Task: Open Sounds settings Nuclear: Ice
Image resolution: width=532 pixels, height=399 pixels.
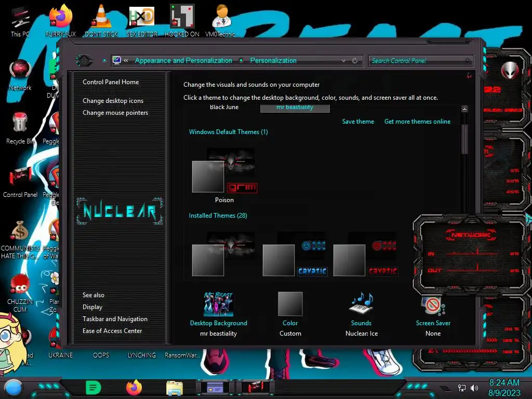Action: pyautogui.click(x=362, y=314)
